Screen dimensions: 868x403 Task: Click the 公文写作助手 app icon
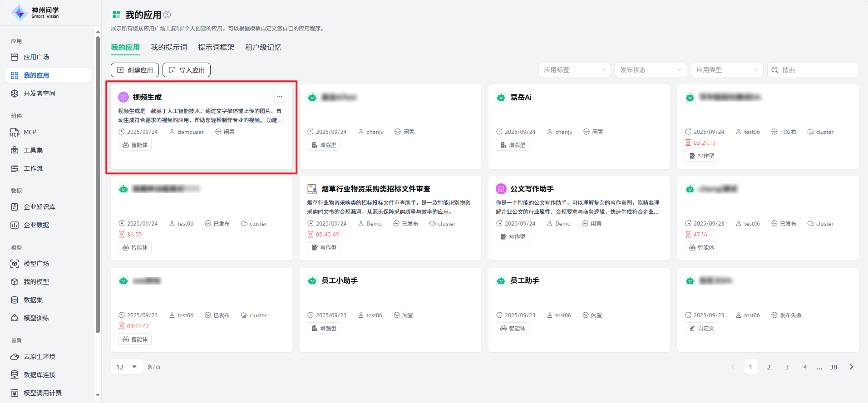tap(501, 189)
